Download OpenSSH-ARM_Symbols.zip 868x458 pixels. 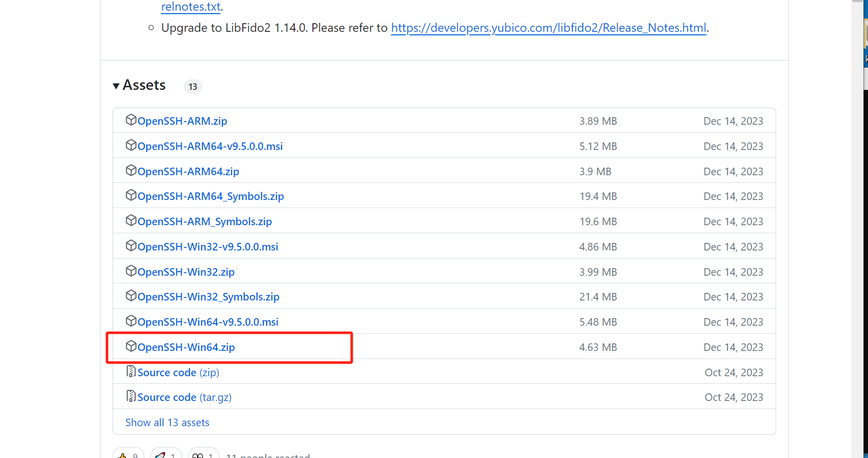point(204,222)
